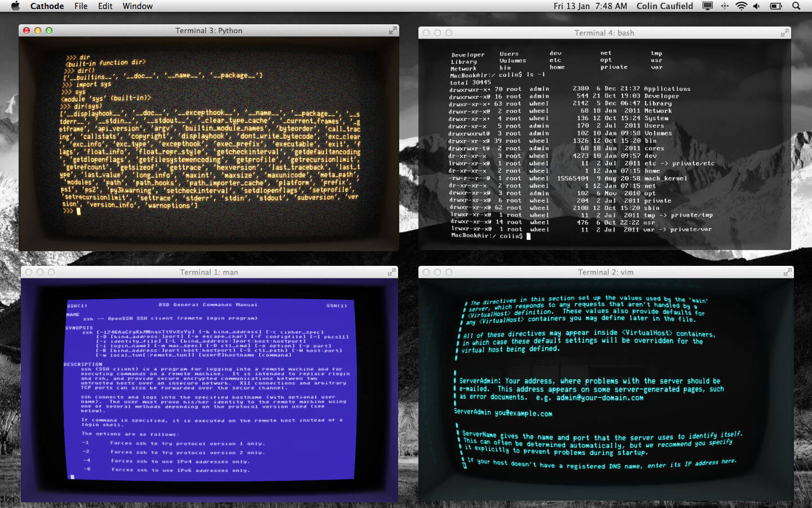Open the File menu
812x508 pixels.
pos(81,6)
